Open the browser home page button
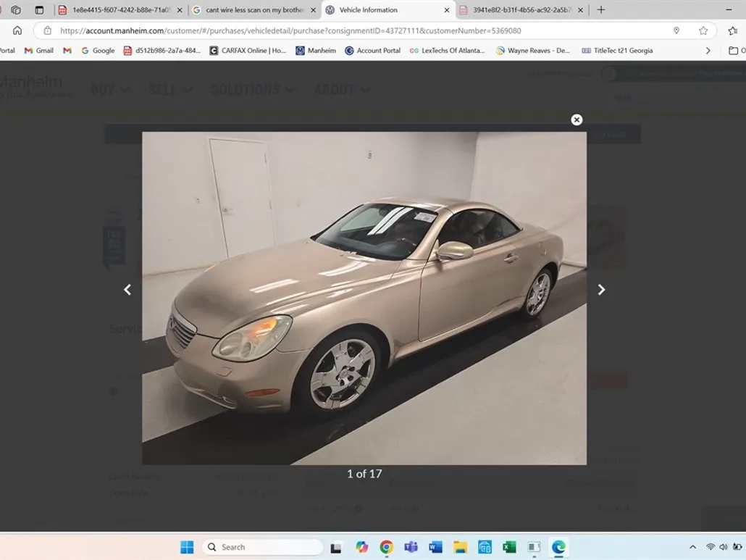Screen dimensions: 746x560 pos(17,30)
